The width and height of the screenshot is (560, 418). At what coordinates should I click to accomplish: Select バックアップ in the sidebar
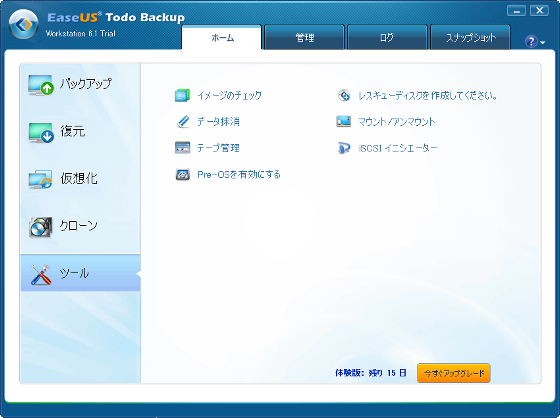click(x=81, y=85)
